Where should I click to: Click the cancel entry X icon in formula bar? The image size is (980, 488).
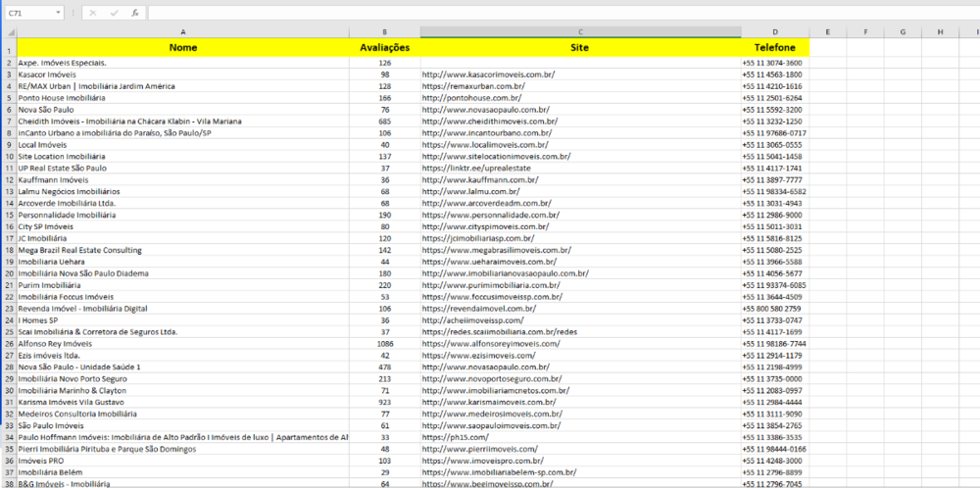pyautogui.click(x=93, y=13)
